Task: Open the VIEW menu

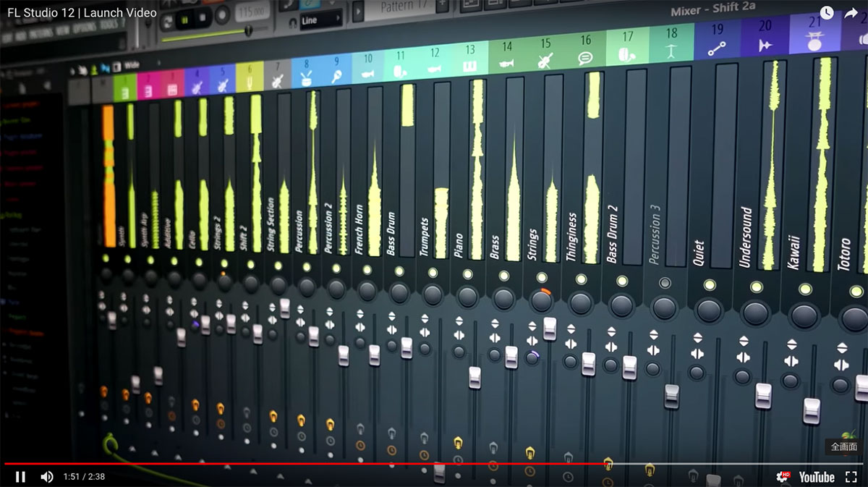Action: tap(63, 30)
